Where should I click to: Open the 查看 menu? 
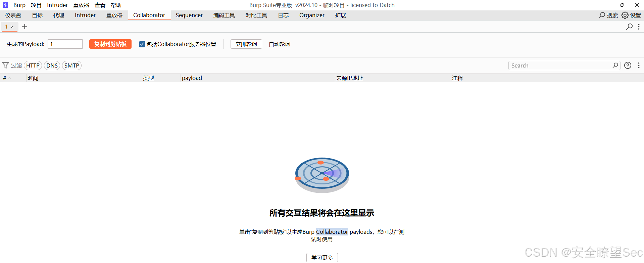coord(100,5)
